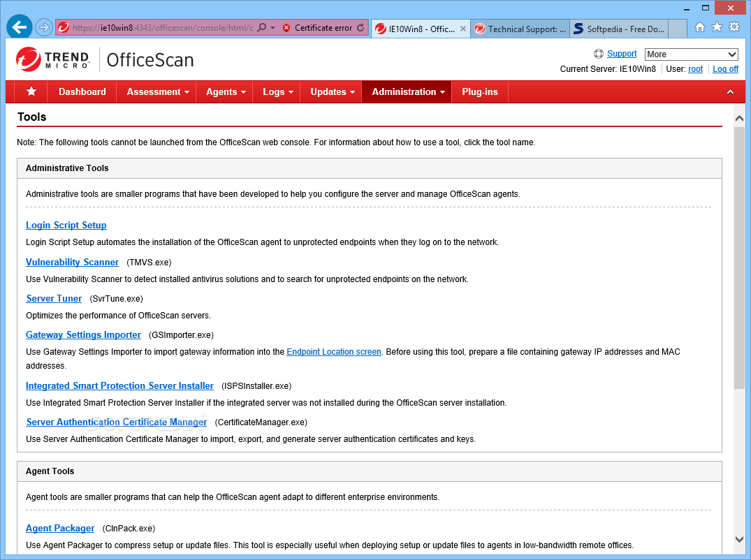Open the browser Tools gear icon
Image resolution: width=751 pixels, height=560 pixels.
734,27
